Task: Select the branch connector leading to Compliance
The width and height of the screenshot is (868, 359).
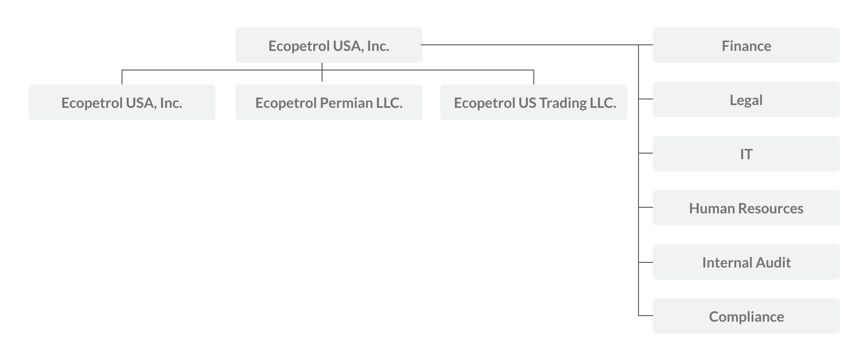Action: pos(646,316)
